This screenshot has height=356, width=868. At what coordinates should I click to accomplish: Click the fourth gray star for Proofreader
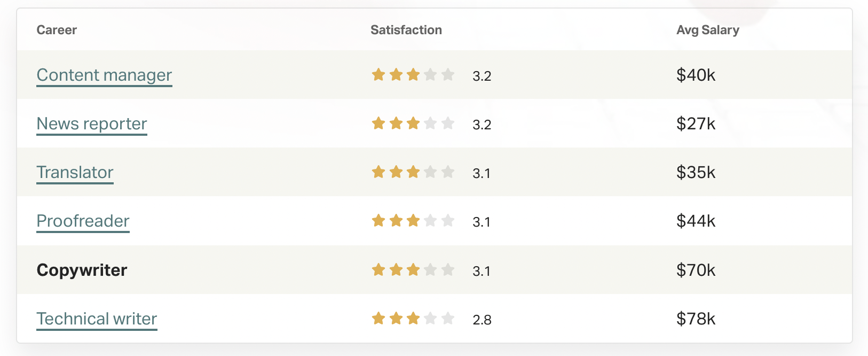(x=430, y=221)
